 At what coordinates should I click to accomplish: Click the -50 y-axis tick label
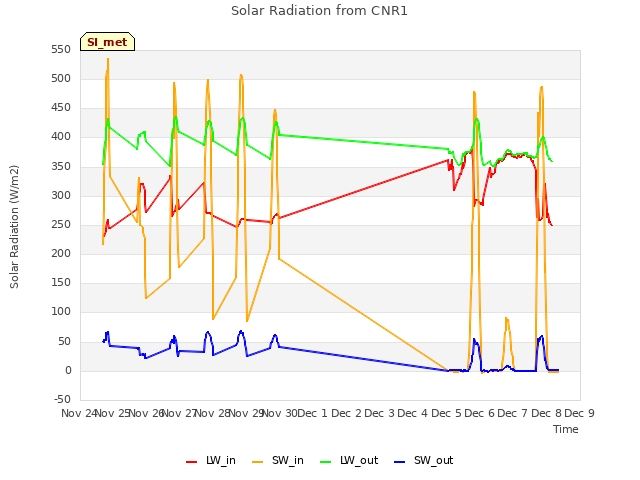pyautogui.click(x=62, y=399)
